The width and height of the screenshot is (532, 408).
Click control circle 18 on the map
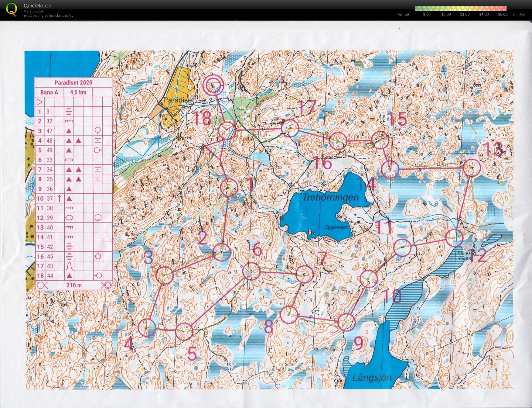pos(227,131)
